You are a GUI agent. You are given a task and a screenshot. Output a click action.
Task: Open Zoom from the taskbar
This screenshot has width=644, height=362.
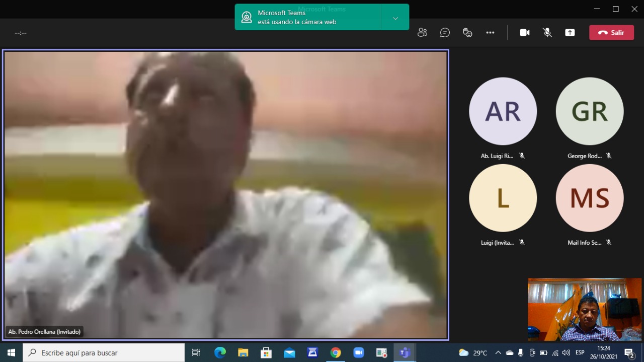358,353
